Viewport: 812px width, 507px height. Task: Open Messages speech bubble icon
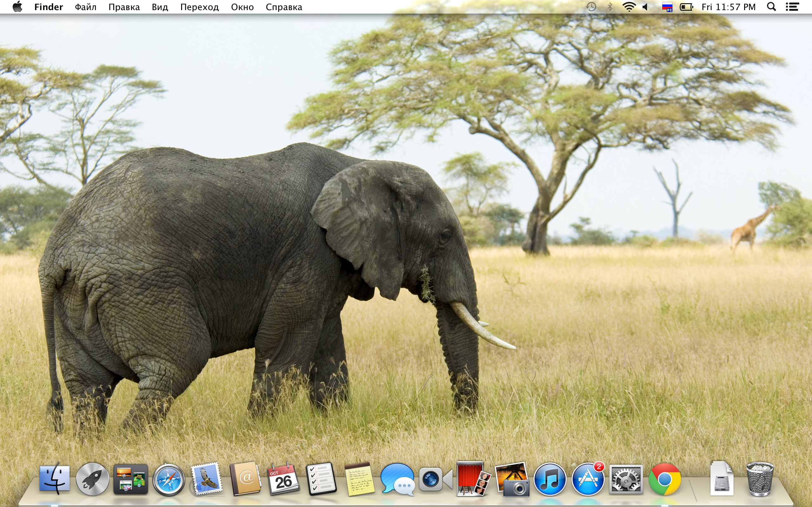[398, 479]
